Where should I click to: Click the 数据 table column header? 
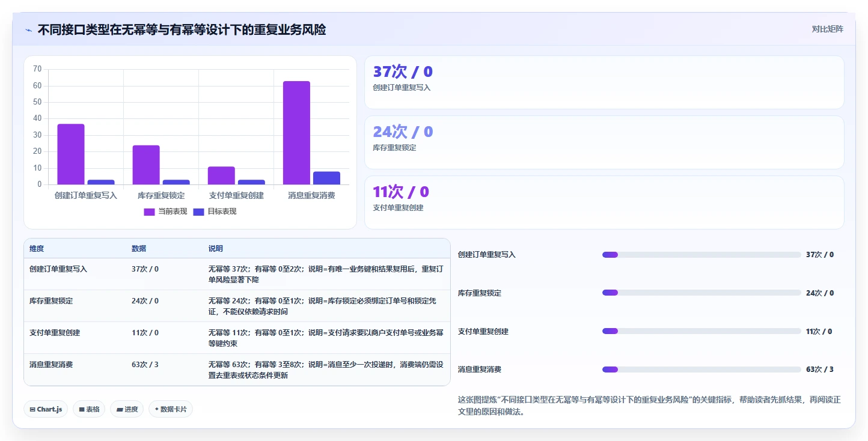139,249
